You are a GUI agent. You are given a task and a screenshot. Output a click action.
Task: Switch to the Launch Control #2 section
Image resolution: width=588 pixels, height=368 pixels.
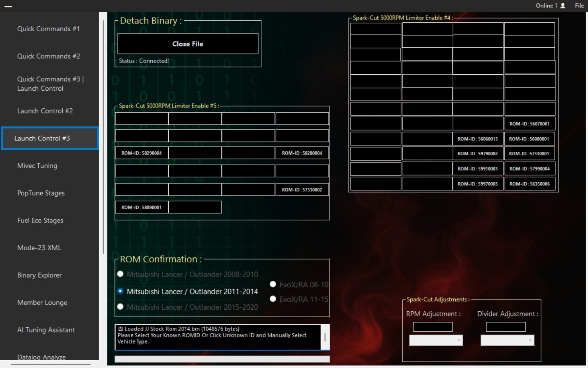[x=45, y=111]
